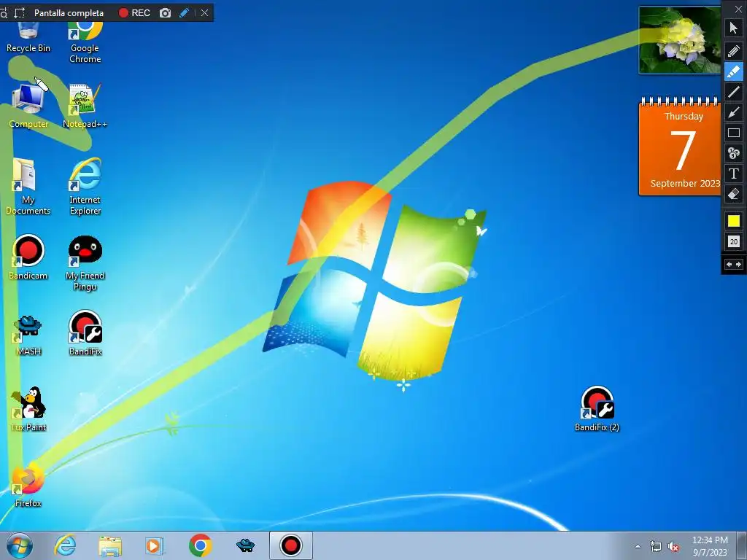
Task: Select the cursor pointer tool in drawing toolbar
Action: click(x=734, y=28)
